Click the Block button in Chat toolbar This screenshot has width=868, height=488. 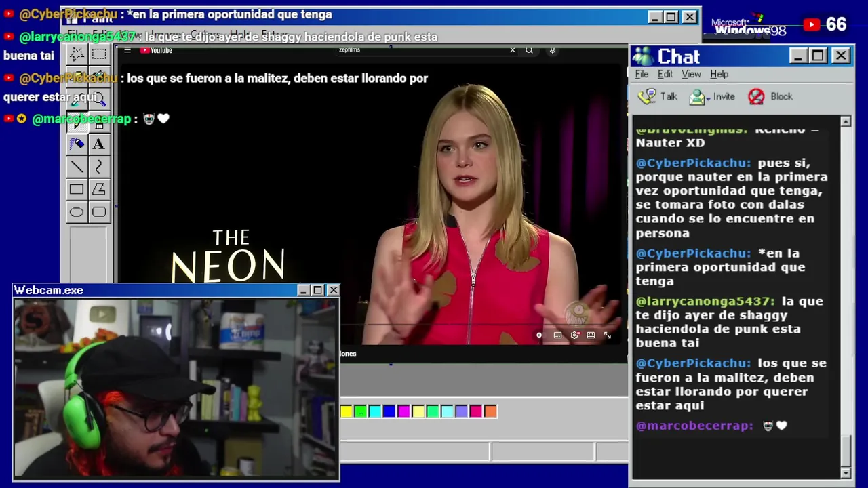click(x=770, y=96)
